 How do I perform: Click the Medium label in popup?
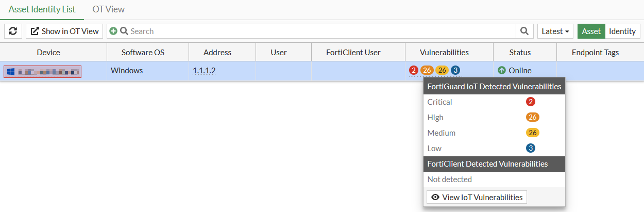coord(442,133)
